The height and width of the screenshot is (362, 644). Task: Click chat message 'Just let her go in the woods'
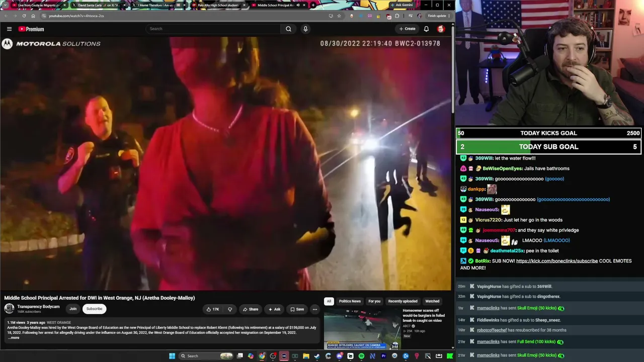[533, 220]
